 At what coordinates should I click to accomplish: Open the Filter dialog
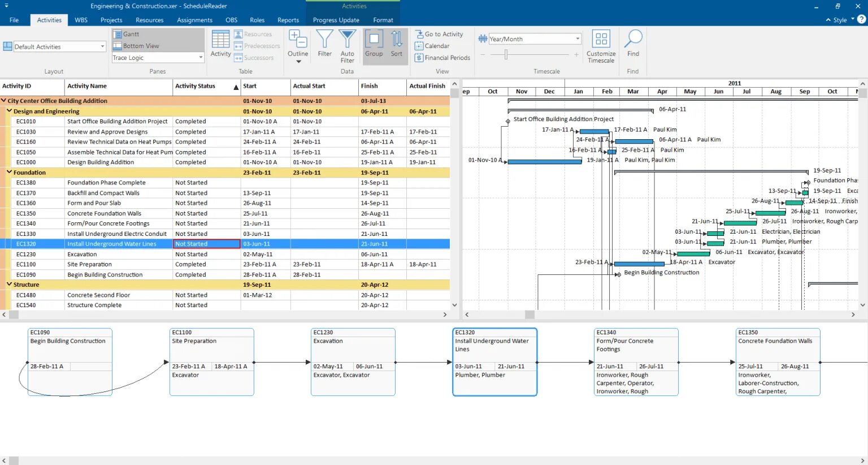pos(325,44)
